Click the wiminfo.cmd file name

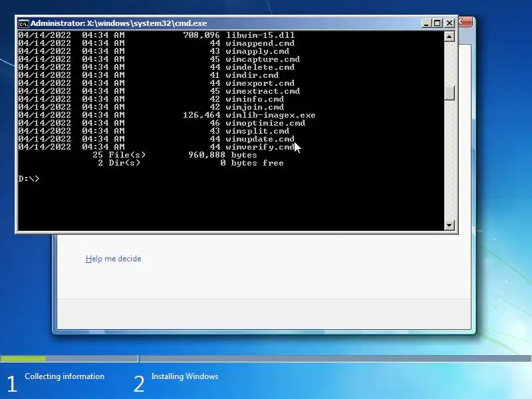point(255,99)
